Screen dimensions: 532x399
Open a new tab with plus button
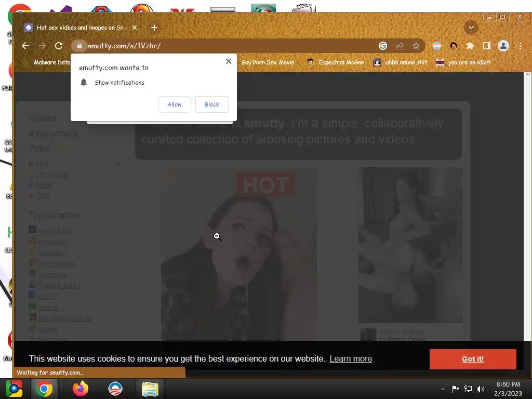point(154,28)
